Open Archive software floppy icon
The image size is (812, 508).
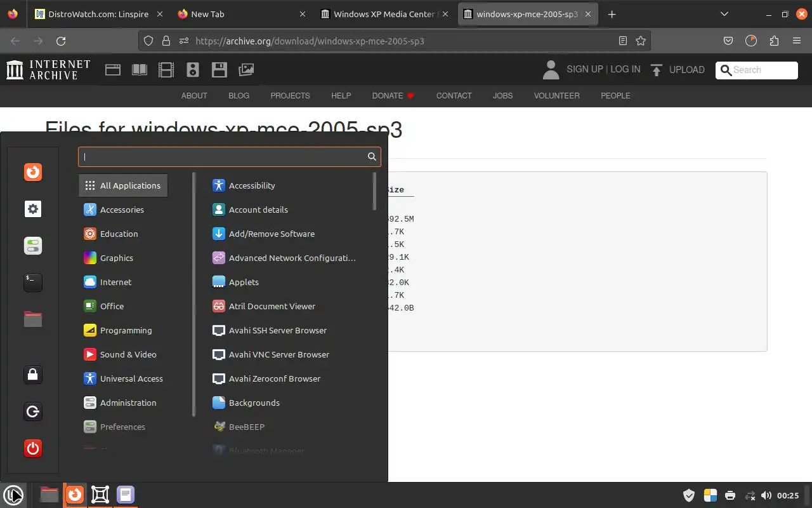[219, 70]
